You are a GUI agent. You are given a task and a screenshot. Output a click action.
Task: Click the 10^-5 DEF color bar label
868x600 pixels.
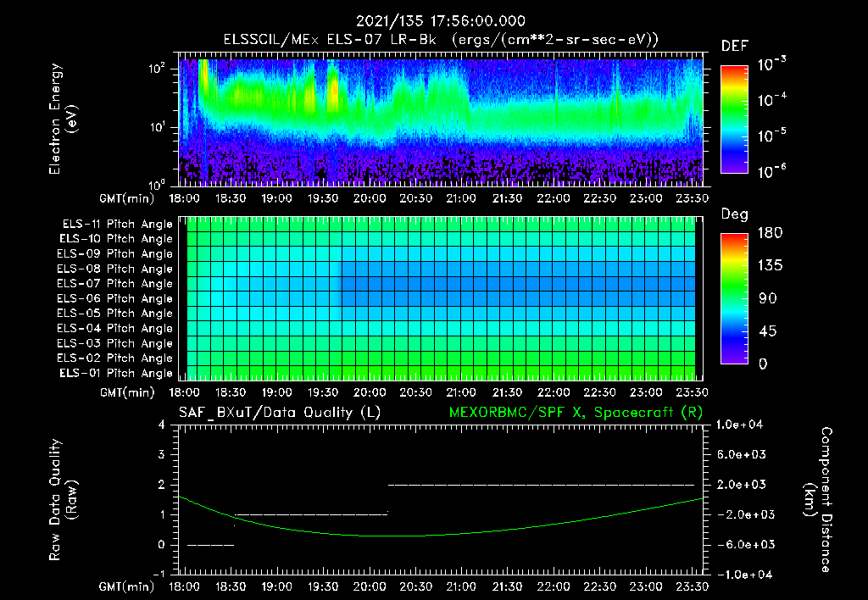(772, 136)
